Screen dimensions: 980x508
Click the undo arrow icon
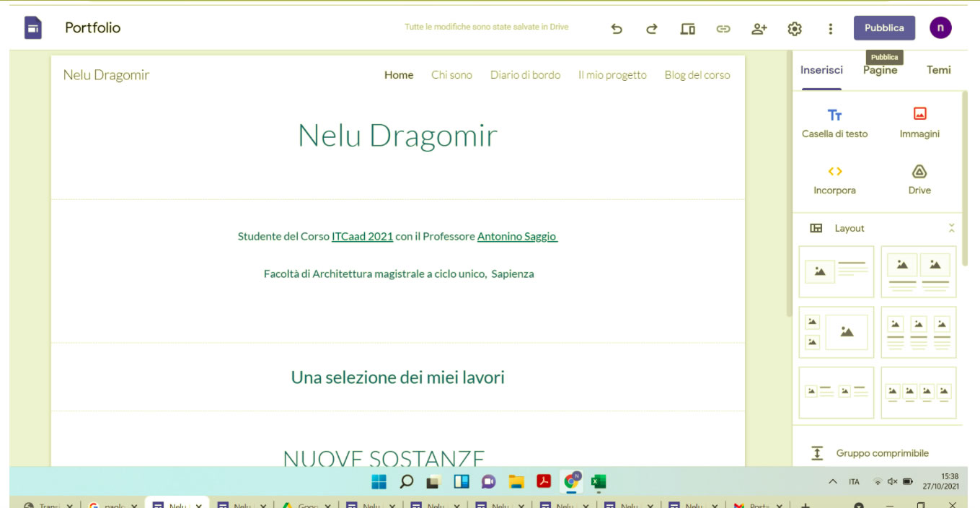[x=617, y=29]
